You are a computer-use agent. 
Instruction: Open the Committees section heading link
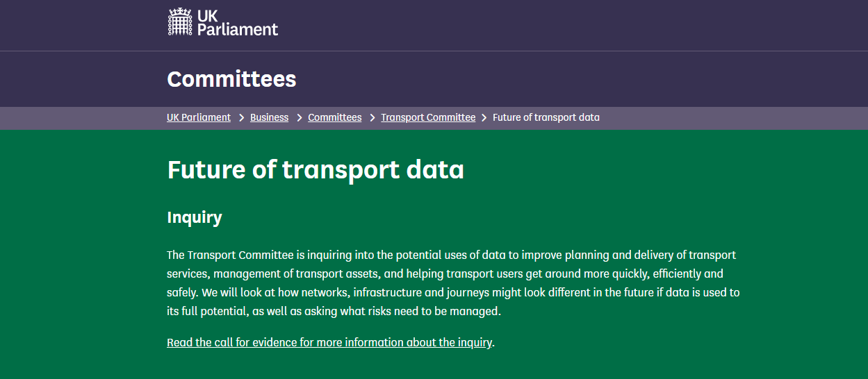coord(231,79)
